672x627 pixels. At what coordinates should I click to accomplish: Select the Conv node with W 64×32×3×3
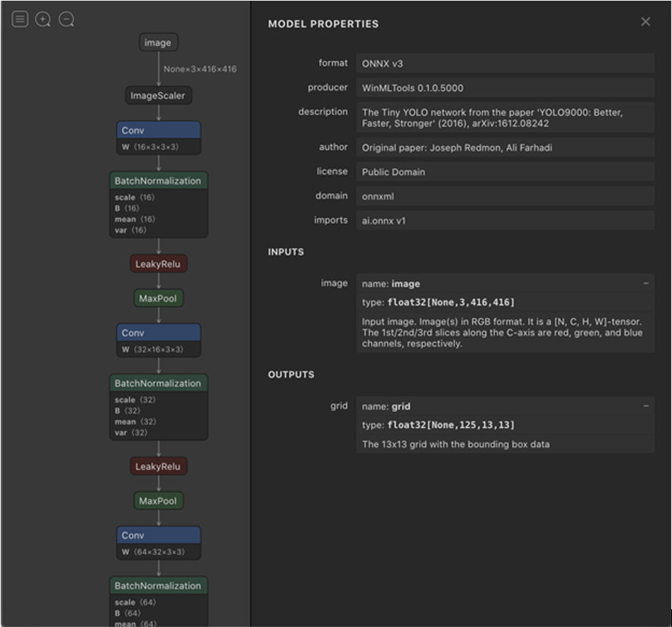[x=158, y=536]
